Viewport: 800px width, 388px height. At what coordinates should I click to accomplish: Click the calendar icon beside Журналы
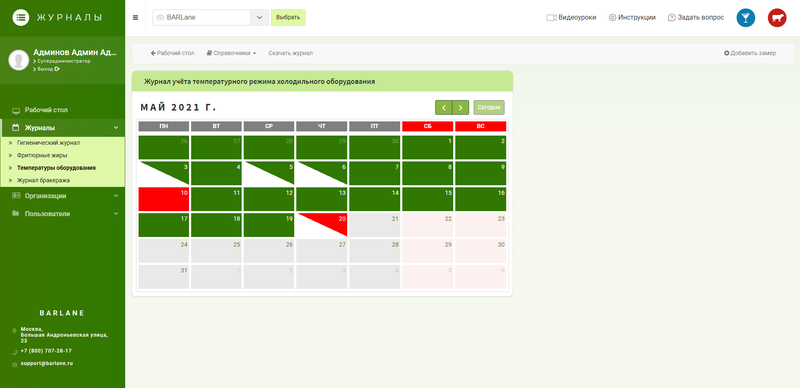[x=16, y=128]
